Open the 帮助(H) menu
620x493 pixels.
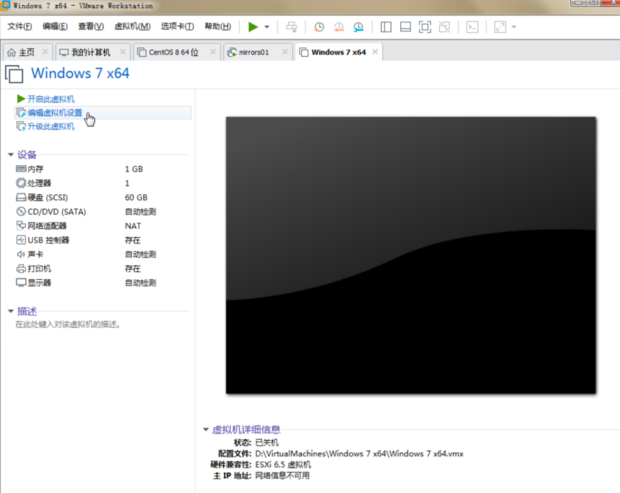coord(218,26)
